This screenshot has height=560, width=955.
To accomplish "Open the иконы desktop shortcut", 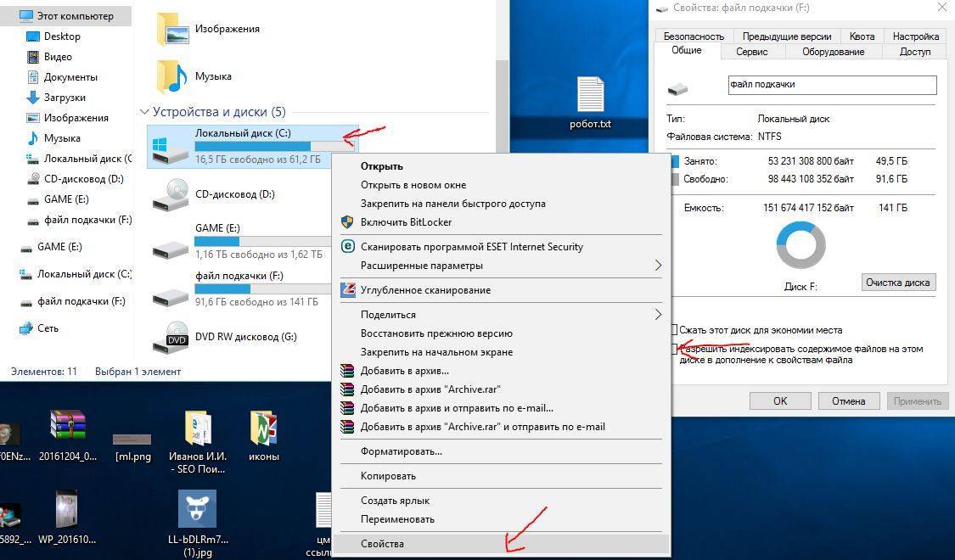I will [x=264, y=428].
